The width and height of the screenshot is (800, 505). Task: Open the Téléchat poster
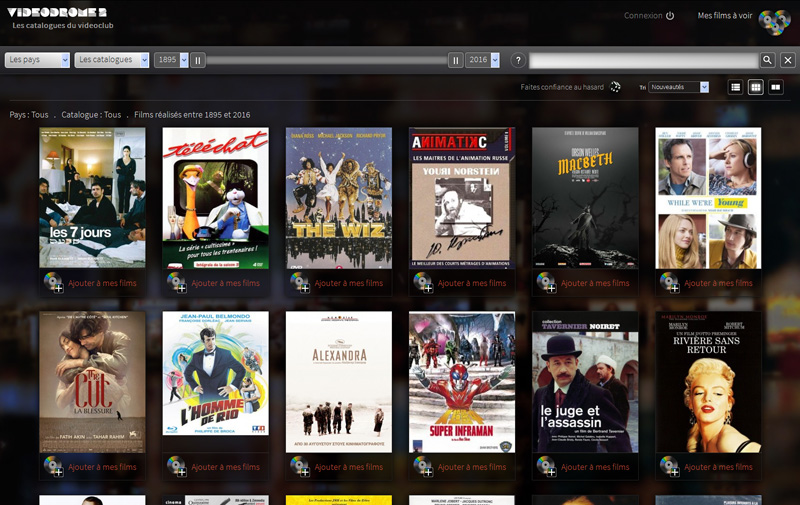tap(215, 198)
